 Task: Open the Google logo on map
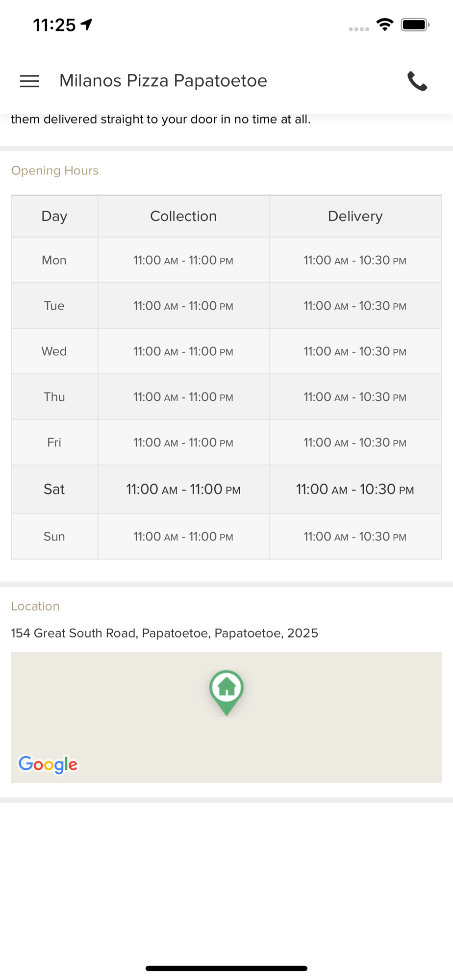[48, 764]
